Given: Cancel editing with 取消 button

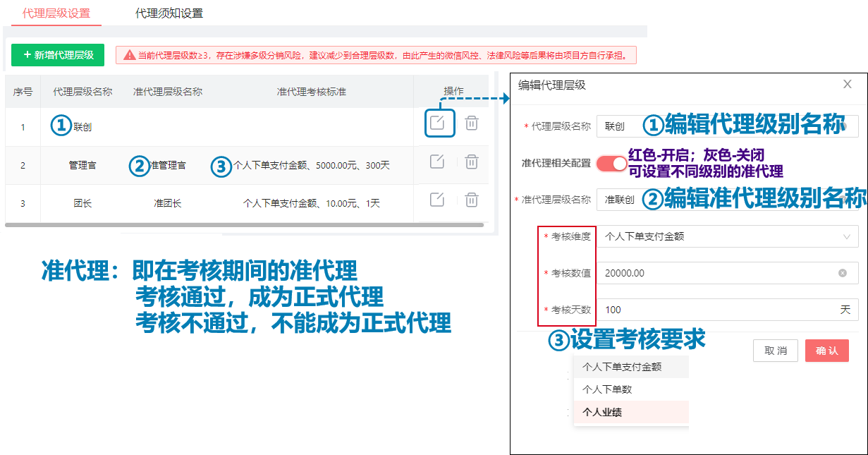Looking at the screenshot, I should coord(775,351).
